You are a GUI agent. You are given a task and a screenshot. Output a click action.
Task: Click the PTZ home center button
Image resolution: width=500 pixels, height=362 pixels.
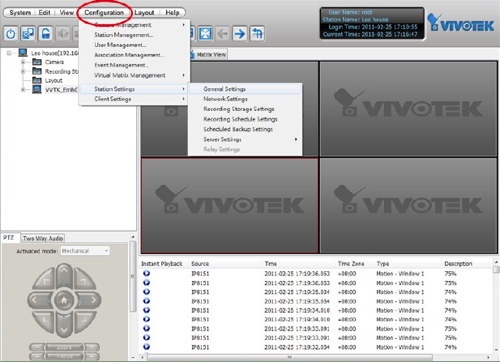(x=64, y=300)
